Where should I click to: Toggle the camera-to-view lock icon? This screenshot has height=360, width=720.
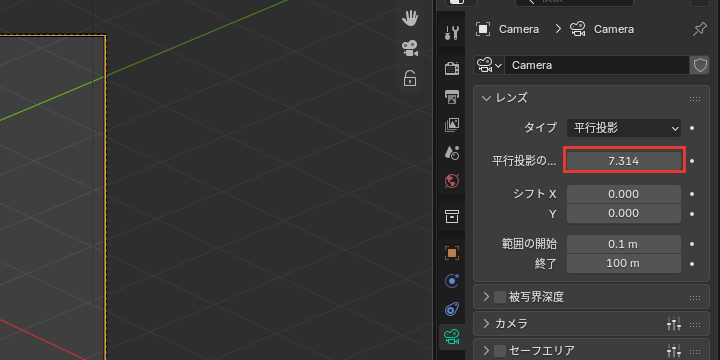click(410, 78)
